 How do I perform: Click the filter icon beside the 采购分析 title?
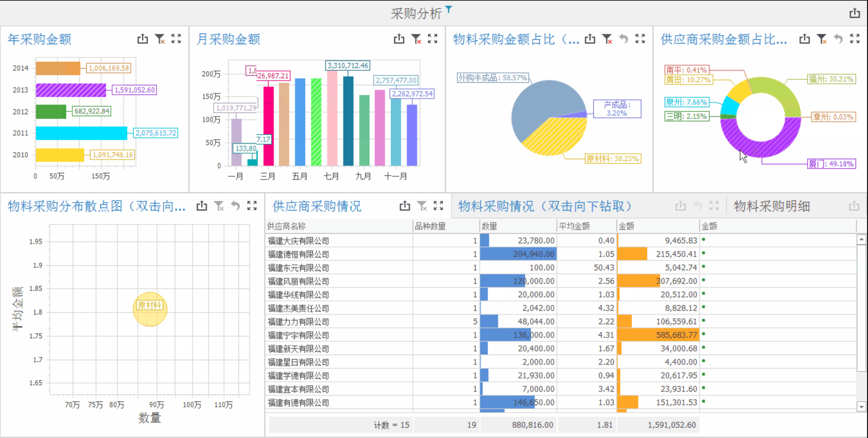pos(449,9)
